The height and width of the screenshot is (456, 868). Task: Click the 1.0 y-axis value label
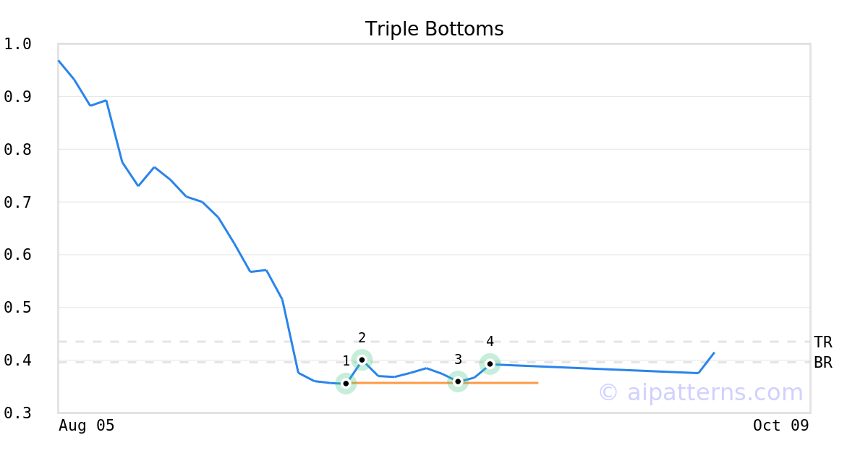(17, 44)
